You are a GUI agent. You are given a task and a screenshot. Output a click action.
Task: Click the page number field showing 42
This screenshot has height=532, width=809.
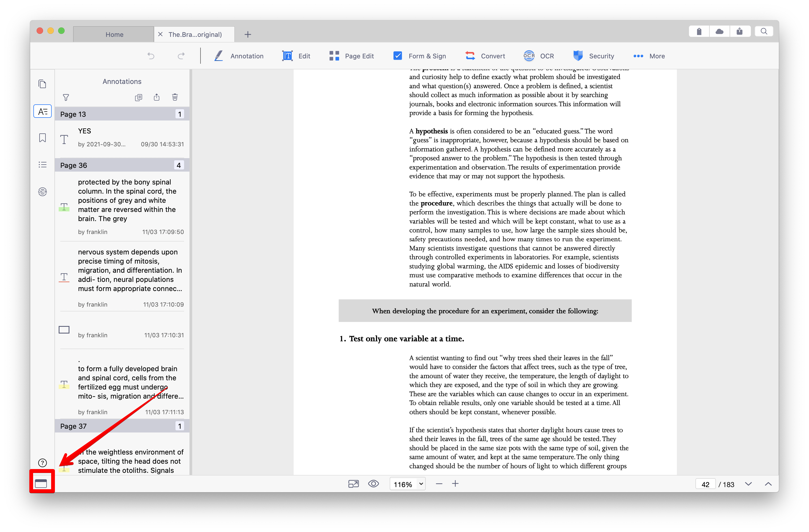point(705,484)
